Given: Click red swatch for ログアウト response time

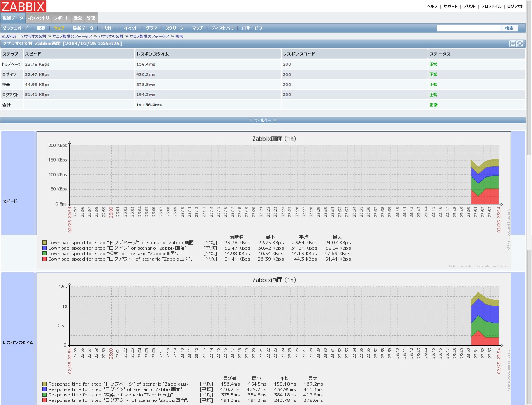Looking at the screenshot, I should [x=45, y=400].
